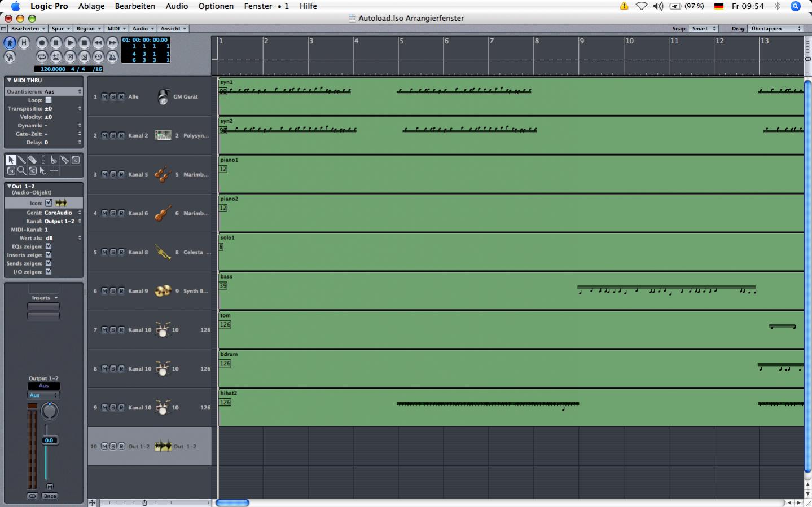
Task: Open the Bearbeiten menu in menu bar
Action: click(135, 6)
